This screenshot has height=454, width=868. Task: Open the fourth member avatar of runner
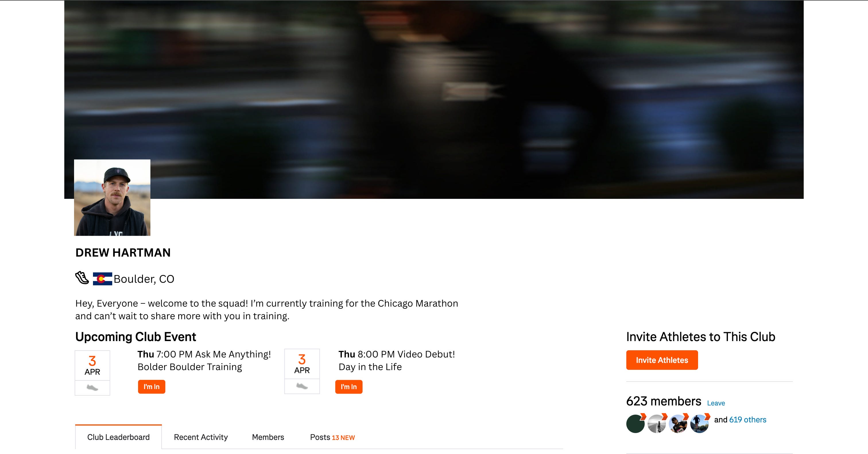pos(700,424)
